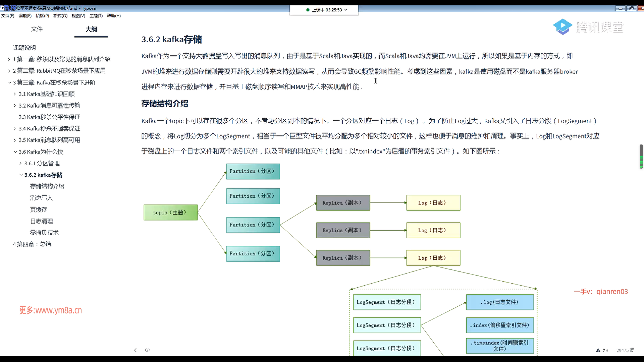This screenshot has height=362, width=644.
Task: Click the restore window button
Action: click(631, 8)
